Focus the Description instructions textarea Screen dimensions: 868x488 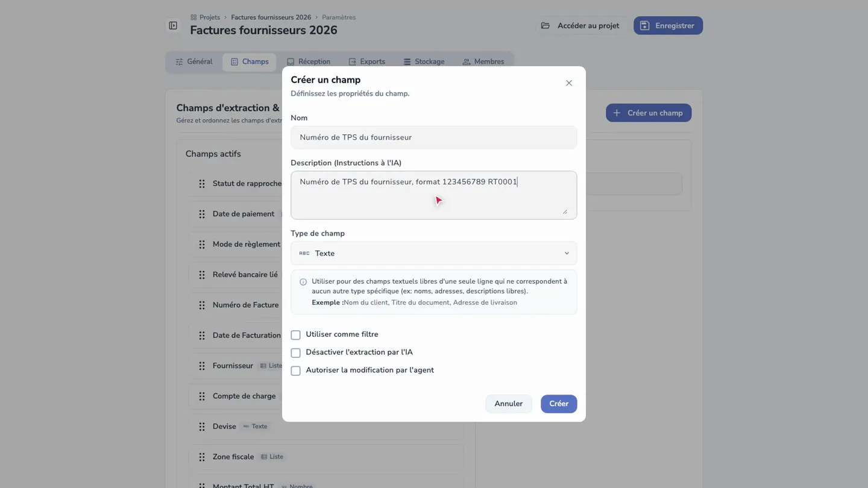tap(433, 195)
